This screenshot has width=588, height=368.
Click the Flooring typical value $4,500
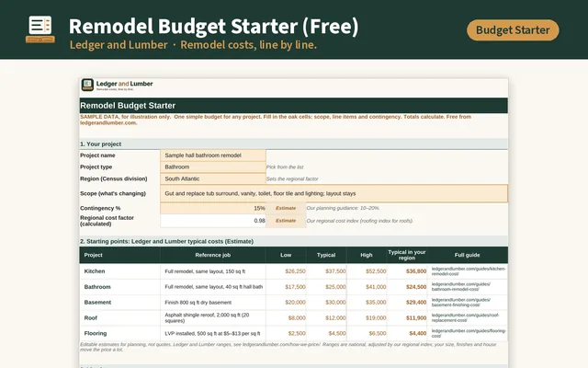coord(337,333)
